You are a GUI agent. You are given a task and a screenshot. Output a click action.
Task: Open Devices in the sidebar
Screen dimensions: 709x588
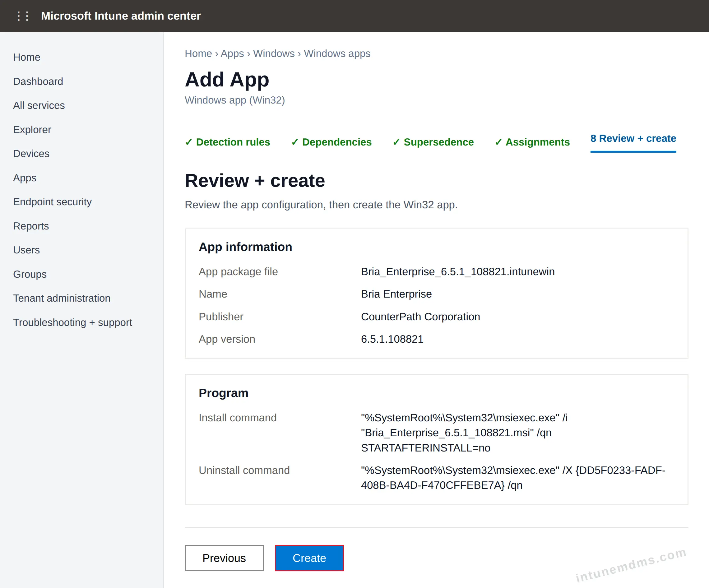(31, 154)
